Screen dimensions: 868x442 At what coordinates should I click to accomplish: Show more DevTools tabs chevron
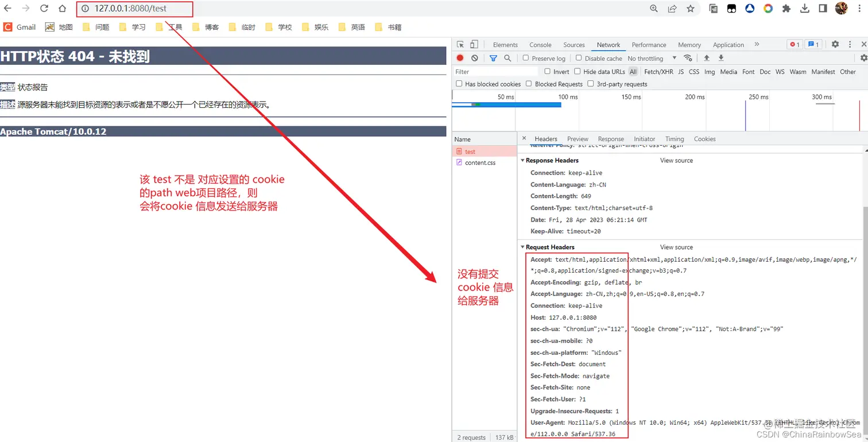[757, 44]
